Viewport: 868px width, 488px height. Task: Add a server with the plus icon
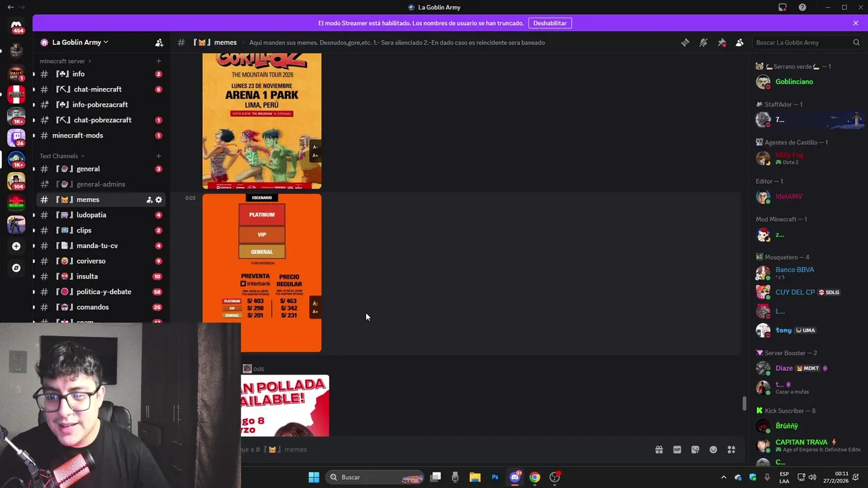[x=16, y=246]
